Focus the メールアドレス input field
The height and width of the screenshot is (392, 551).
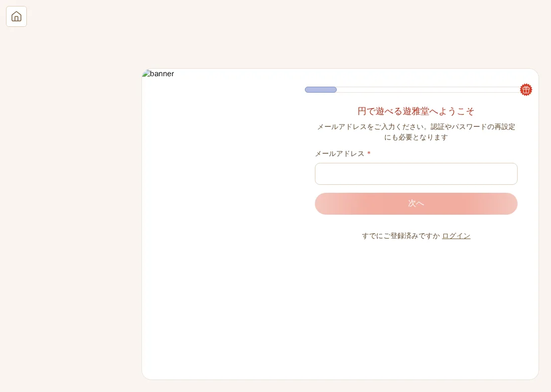point(416,174)
